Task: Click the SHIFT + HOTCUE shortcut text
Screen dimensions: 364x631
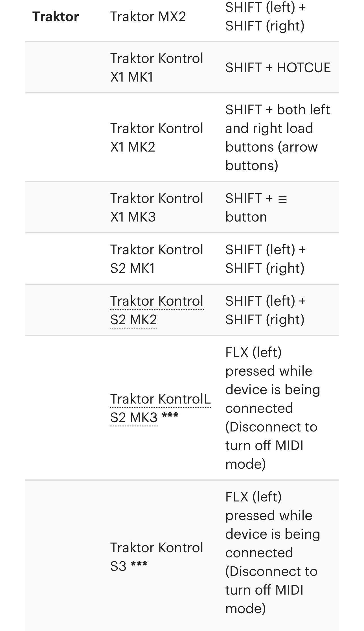Action: pos(278,68)
